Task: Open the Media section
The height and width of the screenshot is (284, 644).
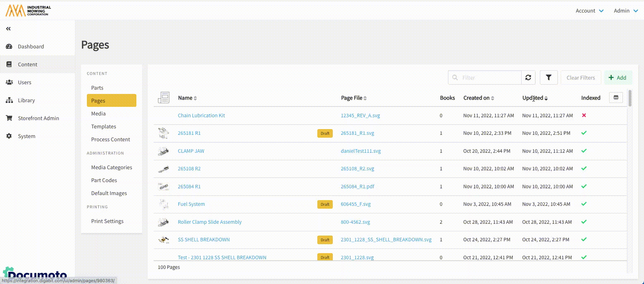Action: [98, 114]
